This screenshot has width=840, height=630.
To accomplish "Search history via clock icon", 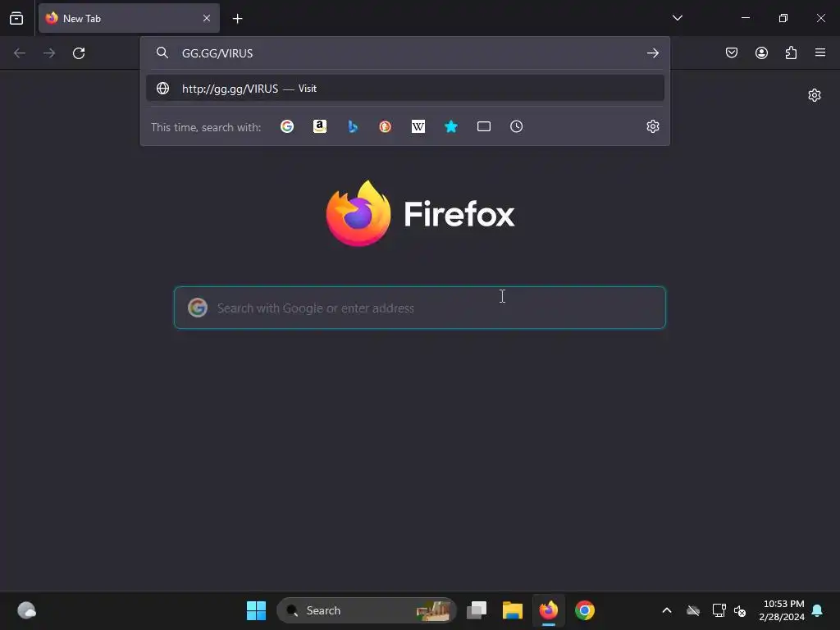I will (x=517, y=126).
